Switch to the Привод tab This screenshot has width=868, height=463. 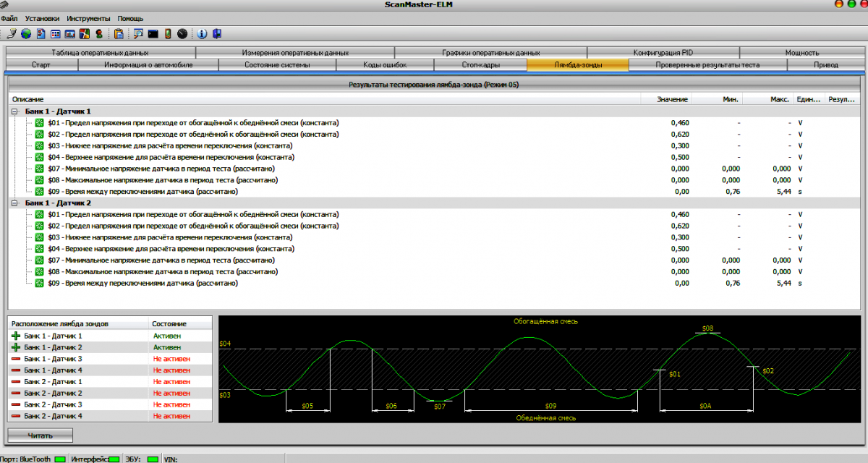point(825,65)
